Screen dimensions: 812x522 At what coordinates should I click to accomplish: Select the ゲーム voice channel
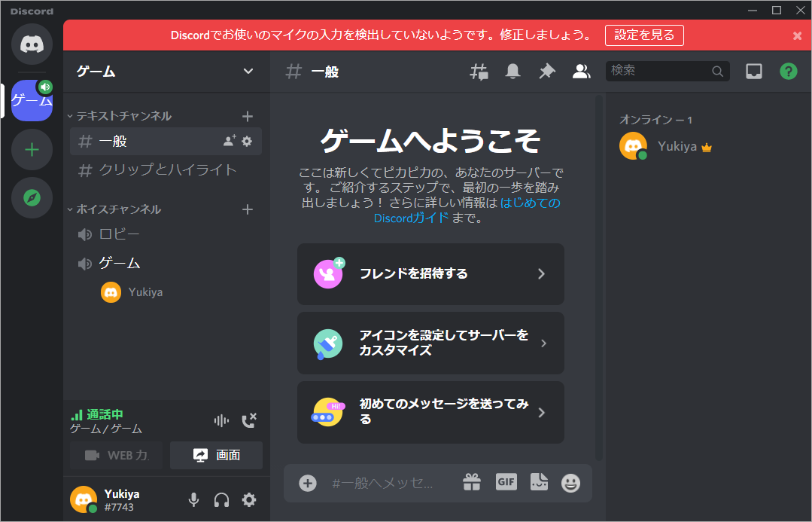click(166, 264)
